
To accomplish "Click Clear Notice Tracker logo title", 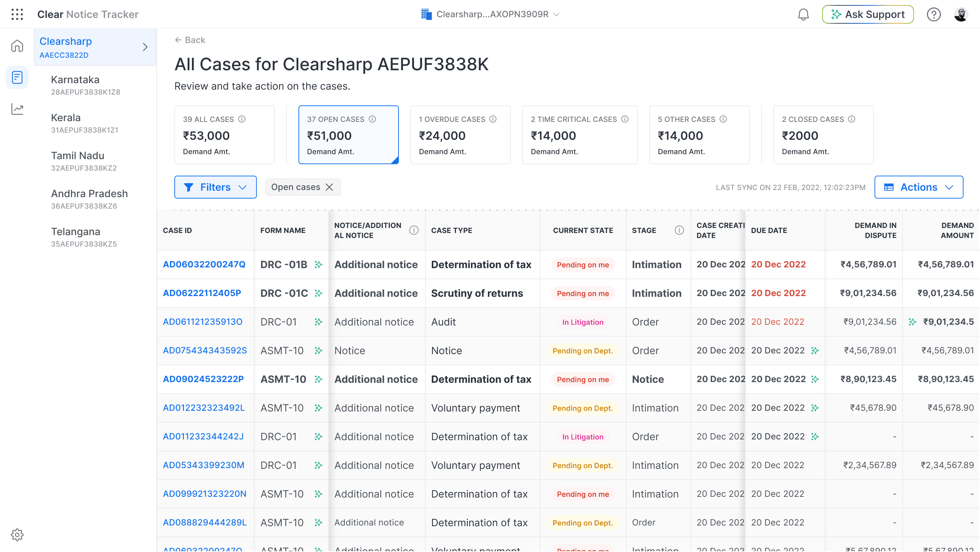I will [88, 14].
